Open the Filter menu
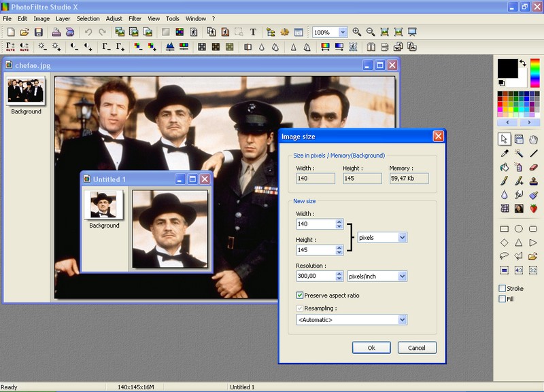The width and height of the screenshot is (544, 392). [135, 19]
